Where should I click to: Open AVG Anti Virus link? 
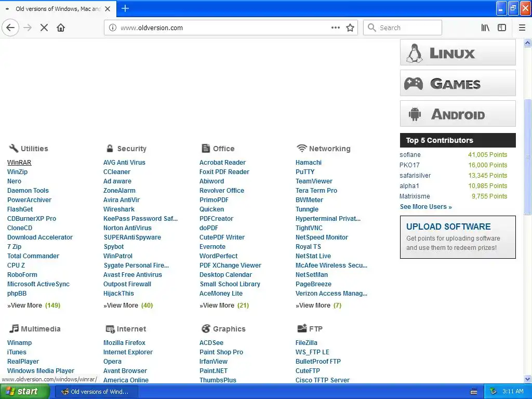tap(124, 163)
